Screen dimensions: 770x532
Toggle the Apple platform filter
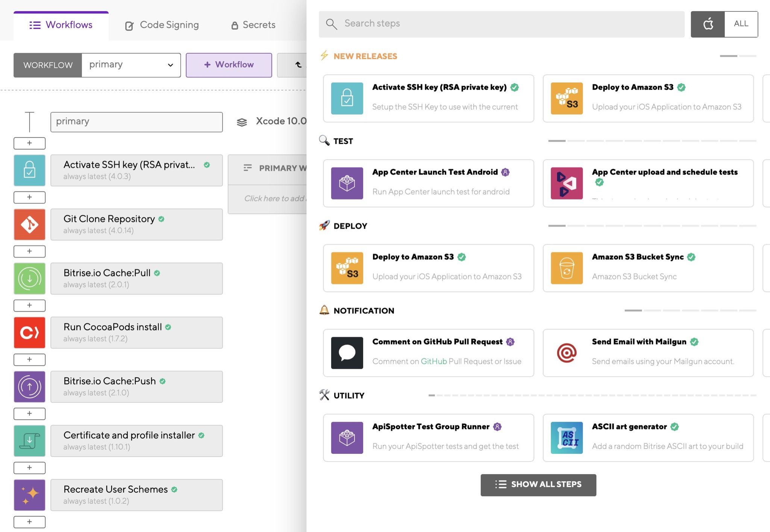pos(708,24)
